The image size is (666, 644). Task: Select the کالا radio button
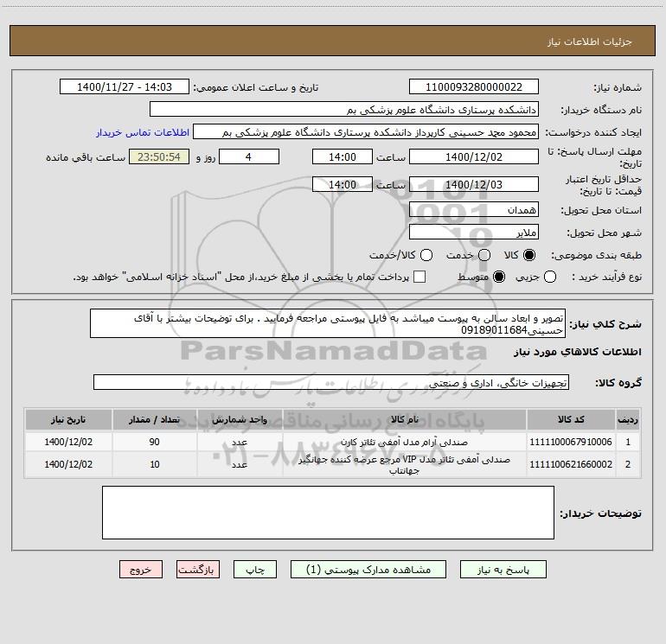coord(529,255)
